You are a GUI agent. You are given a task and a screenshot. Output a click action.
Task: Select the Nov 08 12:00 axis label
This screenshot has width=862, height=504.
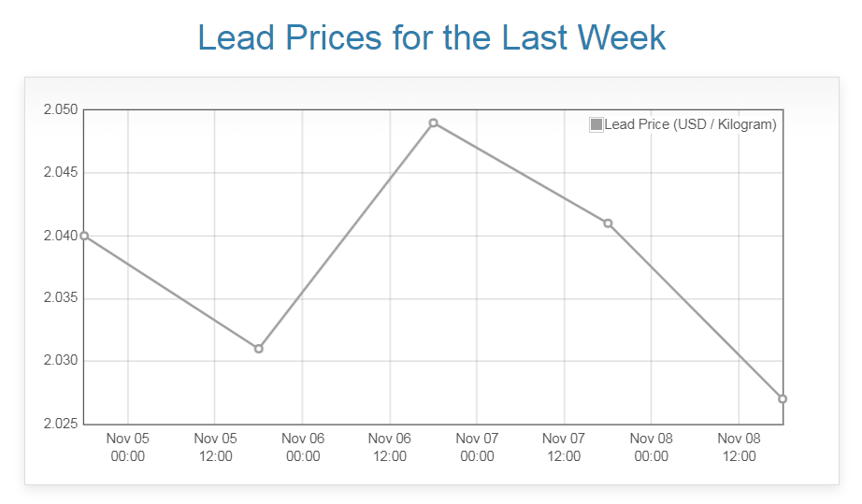739,447
